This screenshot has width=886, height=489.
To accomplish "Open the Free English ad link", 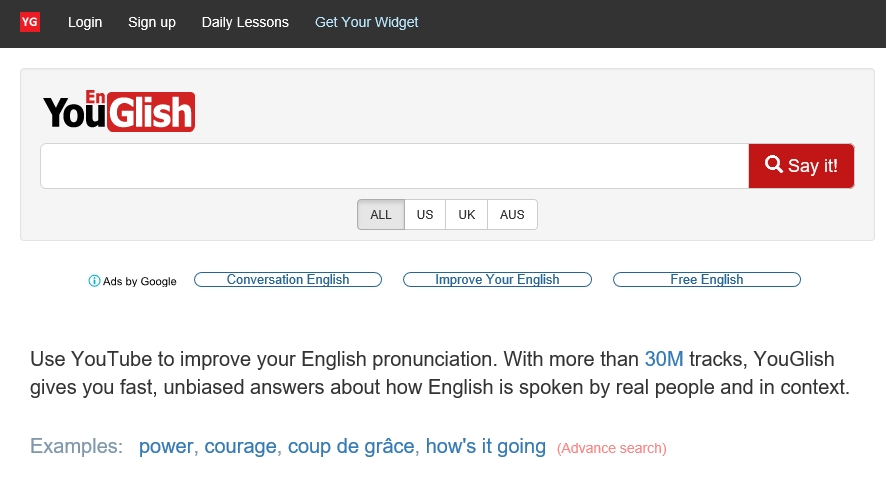I will (x=706, y=280).
